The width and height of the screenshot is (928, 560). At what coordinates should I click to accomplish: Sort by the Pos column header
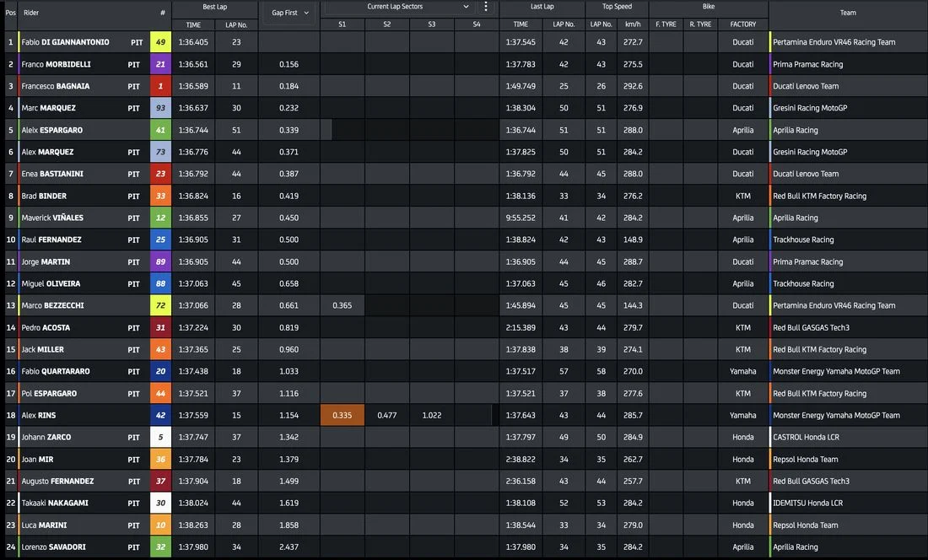coord(11,13)
